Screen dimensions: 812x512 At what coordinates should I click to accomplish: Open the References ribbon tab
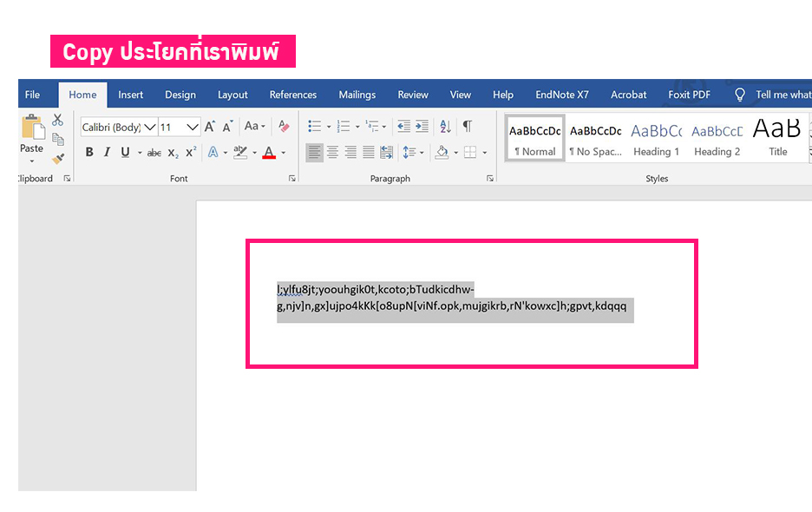pos(293,95)
